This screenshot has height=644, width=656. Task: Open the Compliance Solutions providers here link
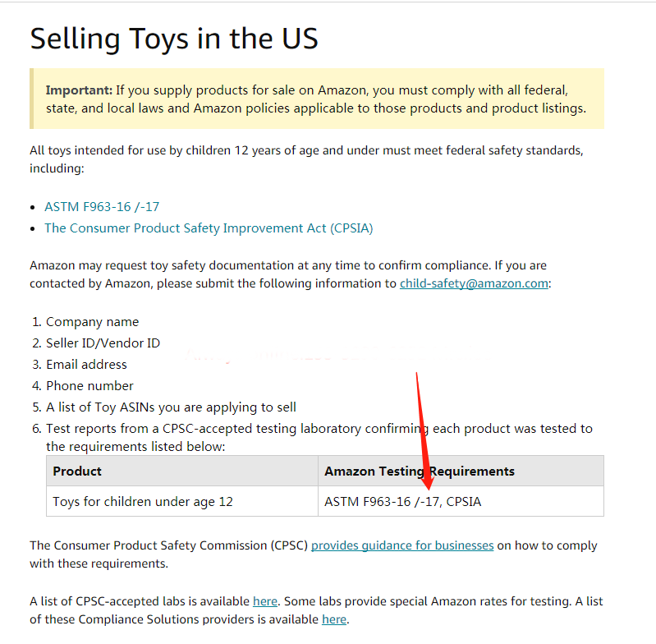click(x=334, y=619)
